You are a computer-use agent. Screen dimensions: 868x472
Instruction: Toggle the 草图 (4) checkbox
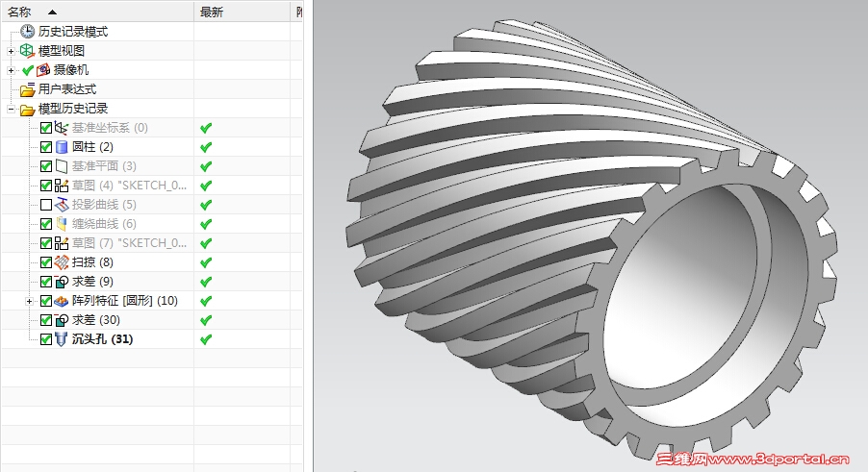pyautogui.click(x=46, y=186)
